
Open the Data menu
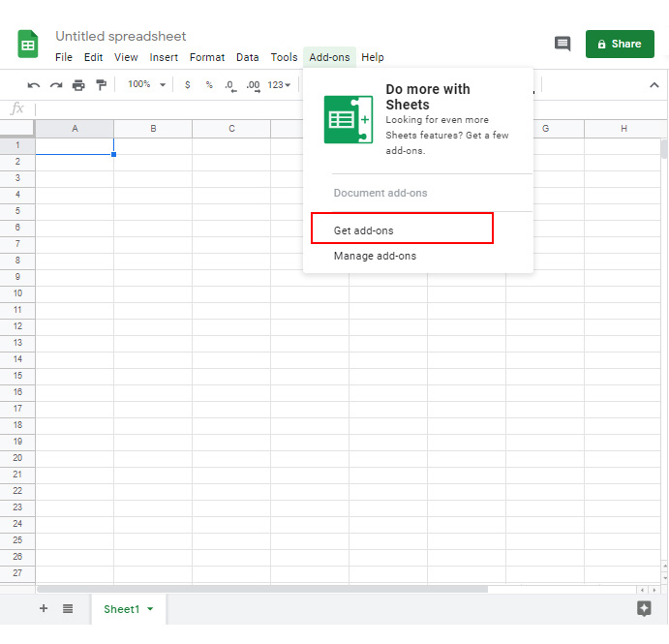(248, 57)
